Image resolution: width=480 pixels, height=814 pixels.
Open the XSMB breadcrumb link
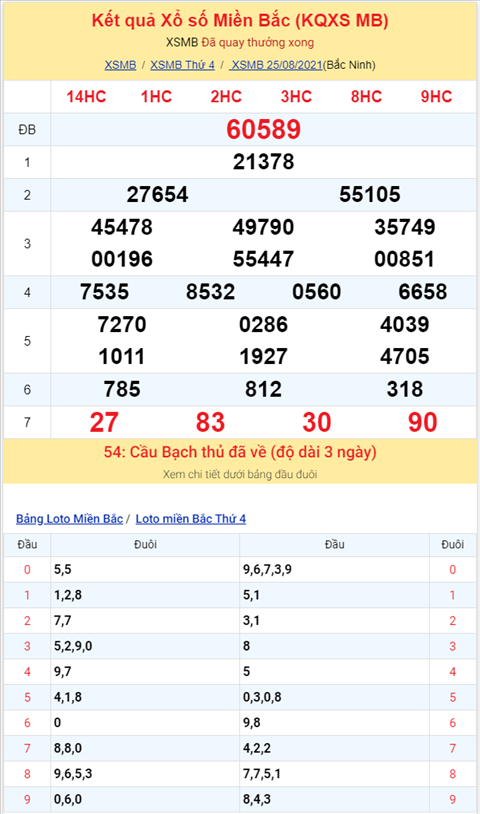[x=120, y=65]
